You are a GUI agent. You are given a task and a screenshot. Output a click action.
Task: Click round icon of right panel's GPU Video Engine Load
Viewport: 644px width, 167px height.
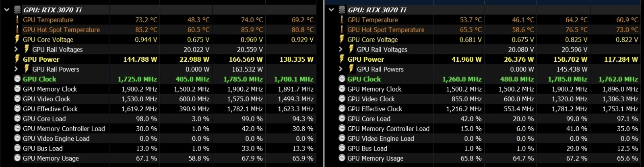tap(342, 138)
